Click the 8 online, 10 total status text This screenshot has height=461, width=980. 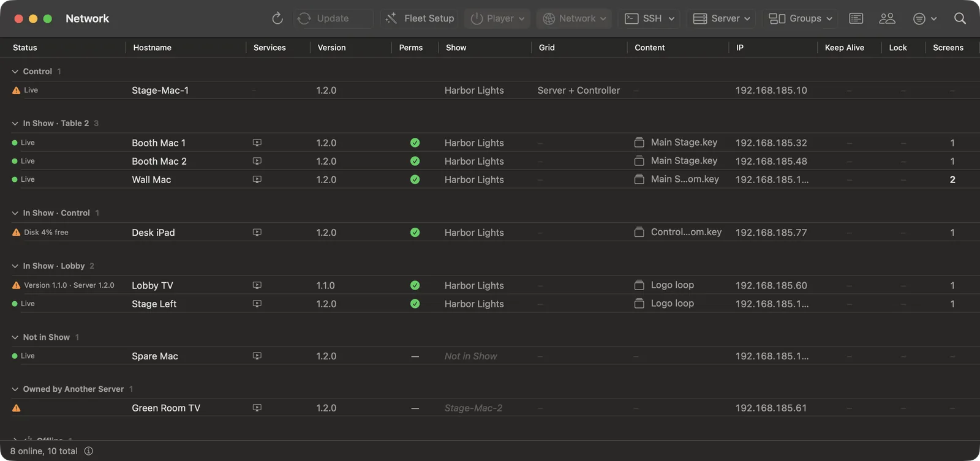44,451
